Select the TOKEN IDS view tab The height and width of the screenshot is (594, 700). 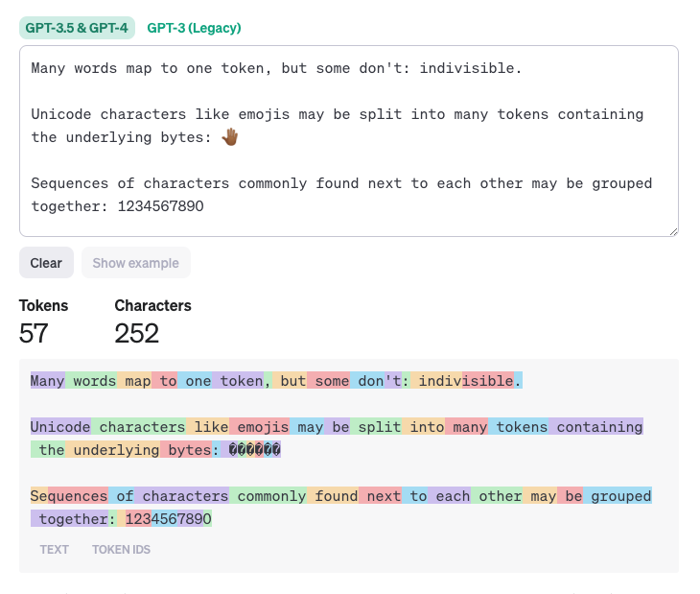click(121, 549)
